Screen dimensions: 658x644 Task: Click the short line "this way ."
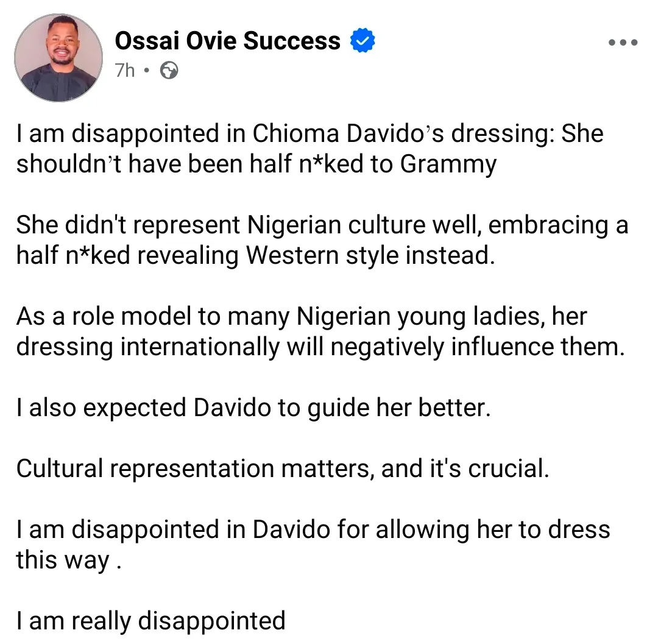[68, 560]
